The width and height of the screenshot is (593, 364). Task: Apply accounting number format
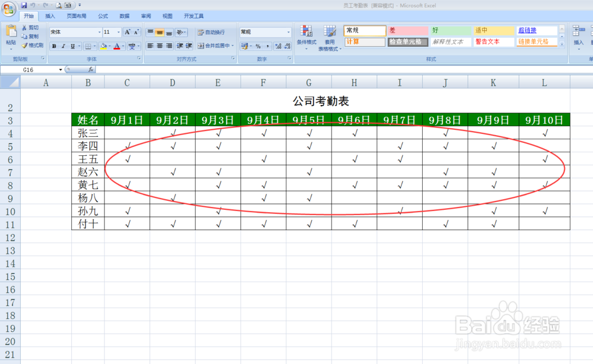click(245, 46)
